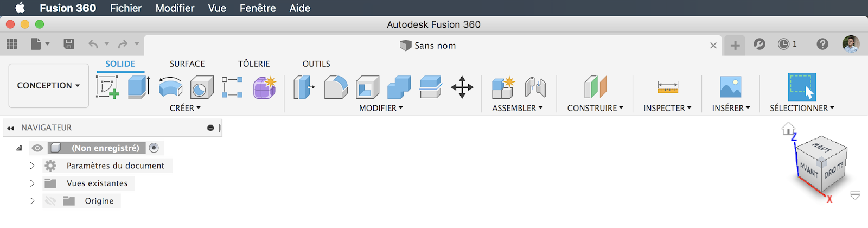The image size is (868, 228).
Task: Select the Insert image icon
Action: point(731,87)
